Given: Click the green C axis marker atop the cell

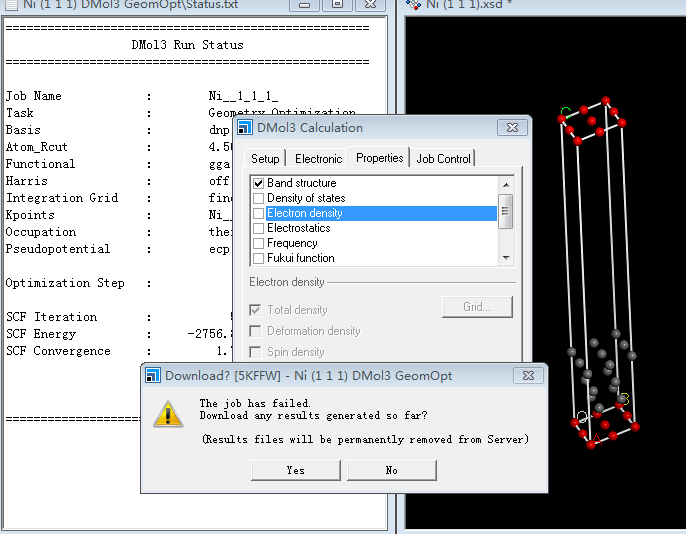Looking at the screenshot, I should tap(566, 111).
